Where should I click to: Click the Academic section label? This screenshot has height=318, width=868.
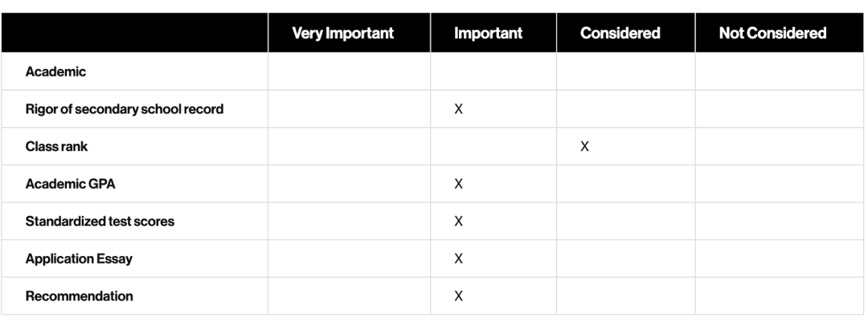click(55, 72)
